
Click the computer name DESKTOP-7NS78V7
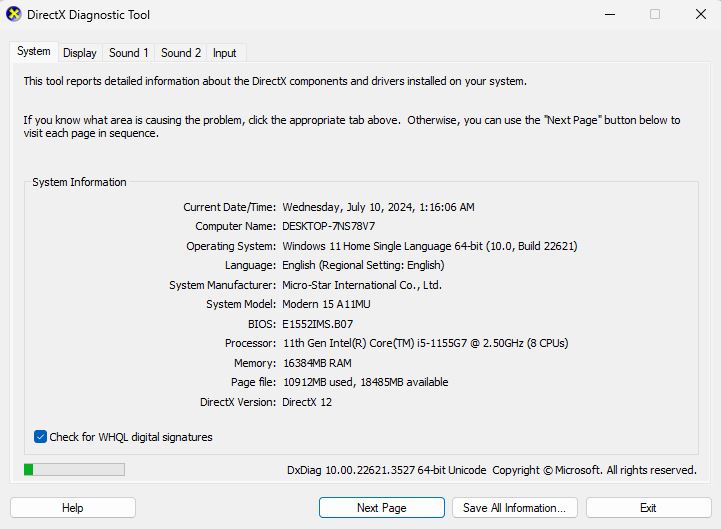[x=328, y=227]
